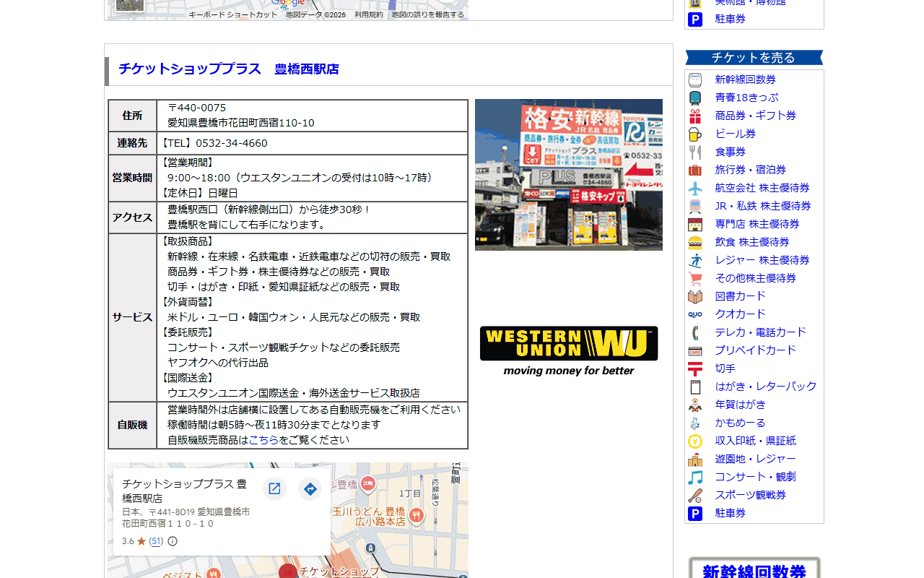Click the burger icon for 飲食 株主優待券

(x=695, y=242)
